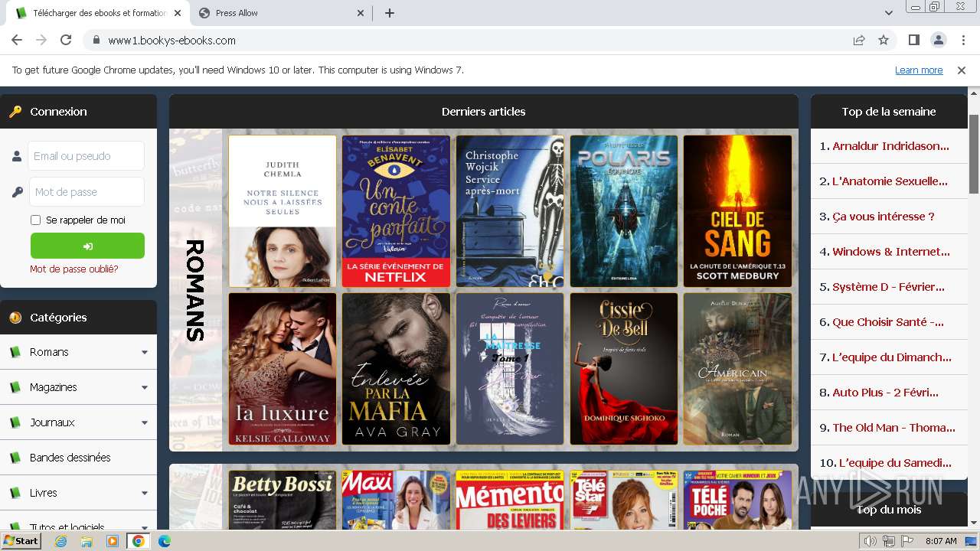Click the Bandes dessinées book icon
This screenshot has height=551, width=980.
tap(15, 458)
